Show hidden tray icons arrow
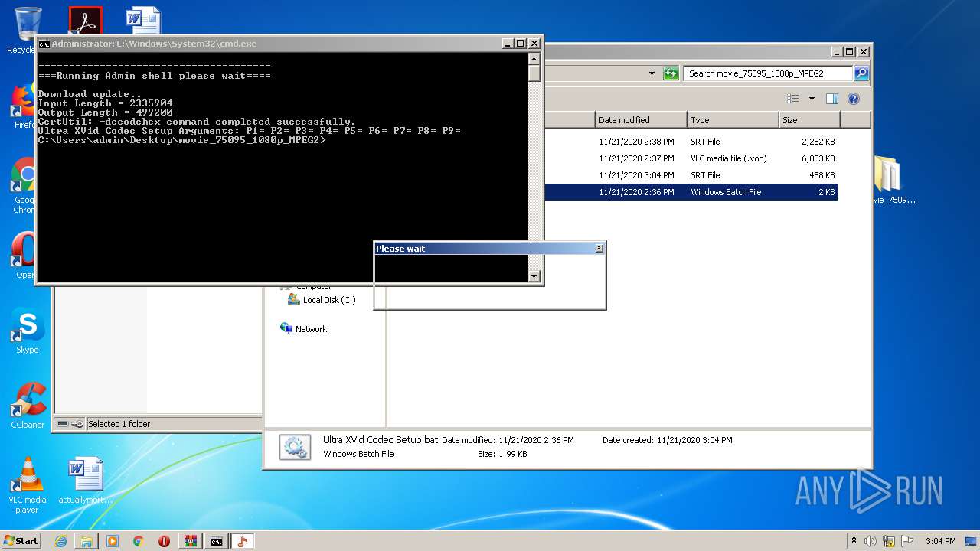Viewport: 980px width, 551px height. pos(854,541)
